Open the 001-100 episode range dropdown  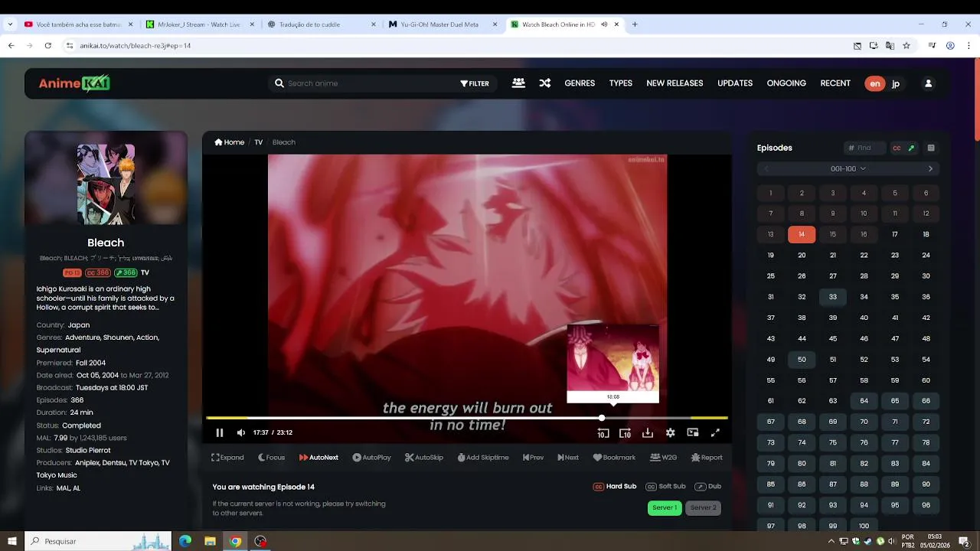tap(848, 169)
